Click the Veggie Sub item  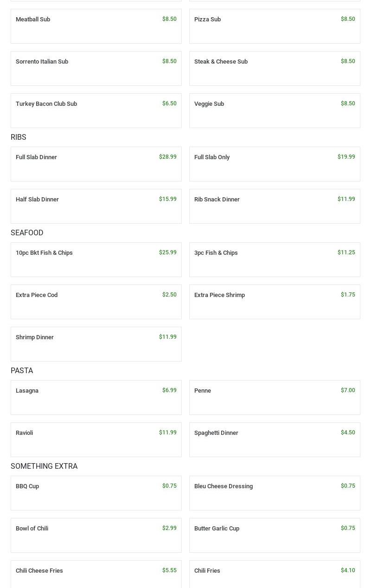coord(275,110)
